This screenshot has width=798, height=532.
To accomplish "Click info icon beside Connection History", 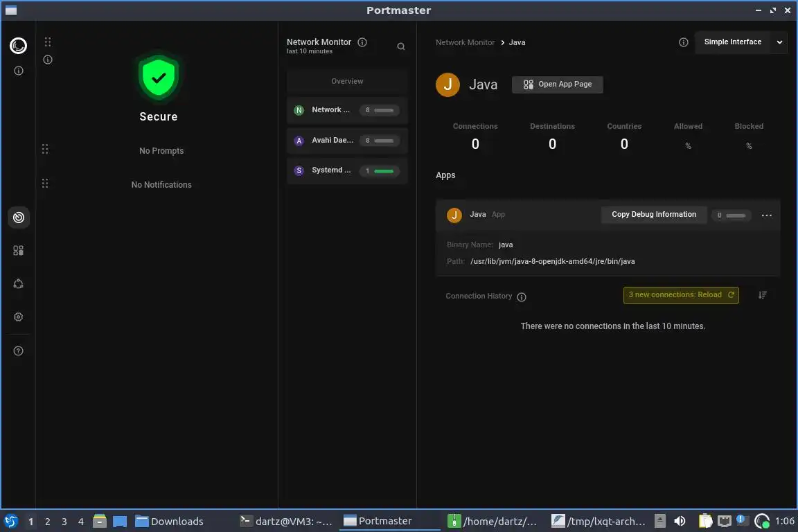I will pyautogui.click(x=522, y=296).
